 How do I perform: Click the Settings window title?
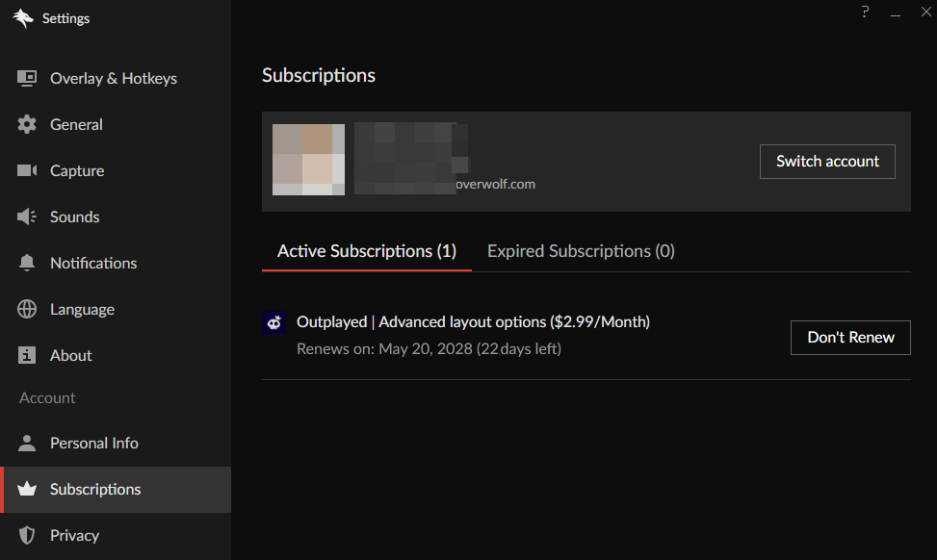click(65, 18)
